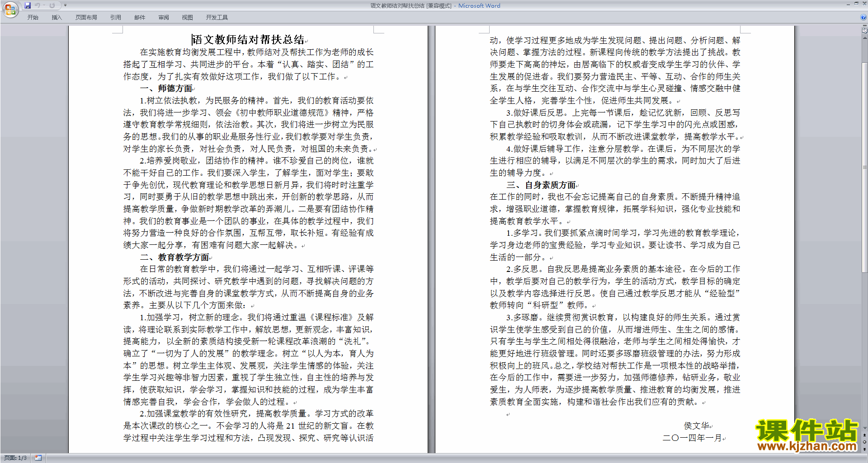Click the signature name 侯文华
868x463 pixels.
click(x=697, y=426)
